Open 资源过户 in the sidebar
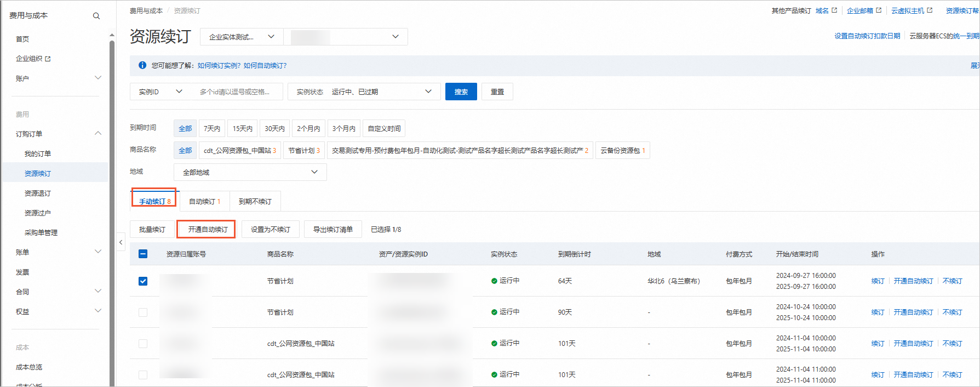This screenshot has width=980, height=387. tap(38, 213)
